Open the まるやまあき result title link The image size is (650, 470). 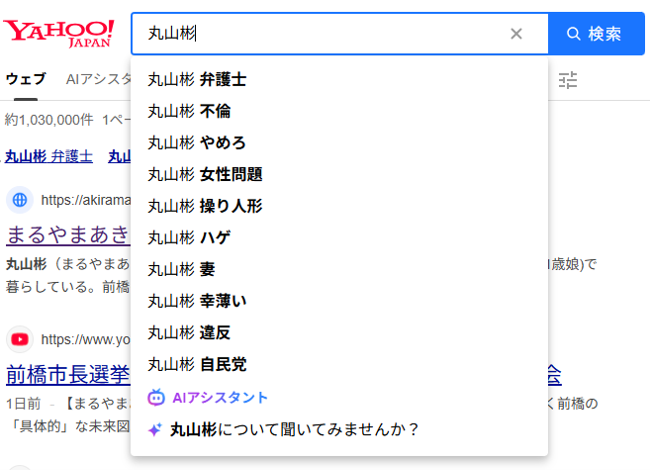pos(68,235)
